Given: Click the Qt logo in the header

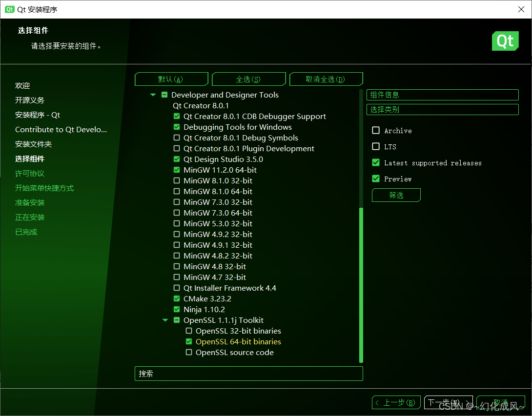Looking at the screenshot, I should pyautogui.click(x=505, y=41).
